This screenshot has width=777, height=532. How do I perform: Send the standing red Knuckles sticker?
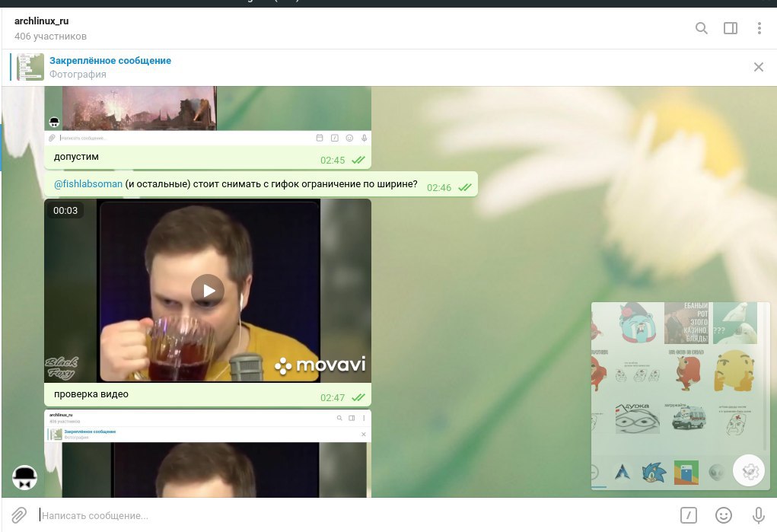(x=687, y=371)
